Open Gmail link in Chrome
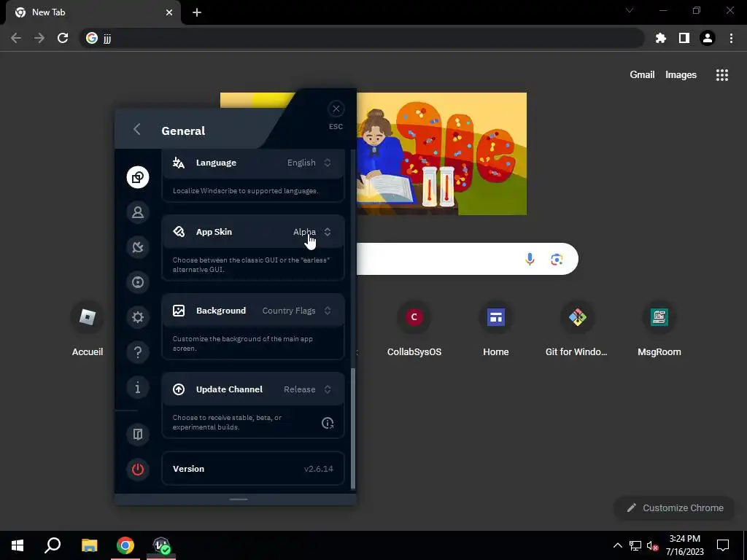The width and height of the screenshot is (747, 560). 642,75
